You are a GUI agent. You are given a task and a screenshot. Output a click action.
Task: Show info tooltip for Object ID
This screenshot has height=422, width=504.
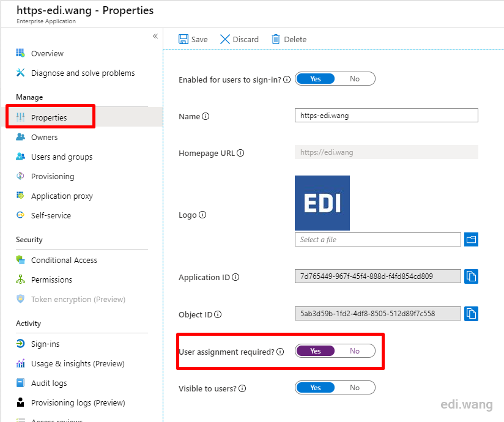[x=218, y=314]
